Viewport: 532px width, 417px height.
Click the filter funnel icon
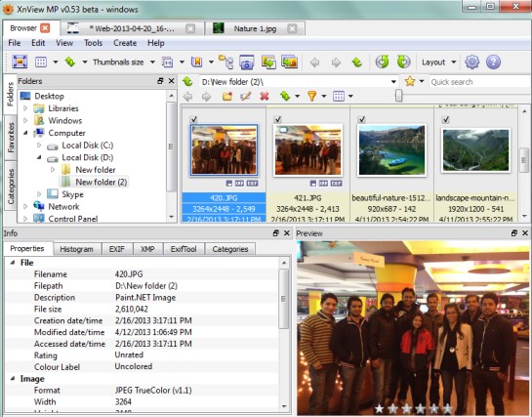coord(311,97)
